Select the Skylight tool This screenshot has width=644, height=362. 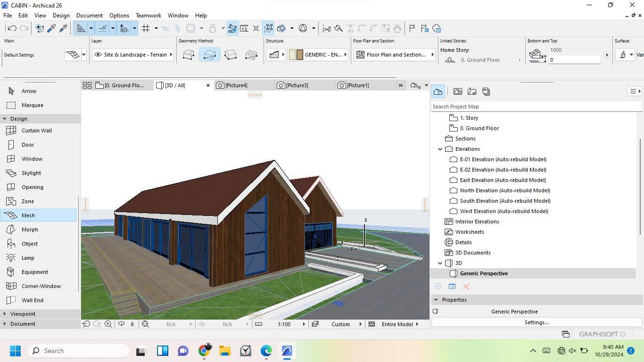pyautogui.click(x=31, y=173)
